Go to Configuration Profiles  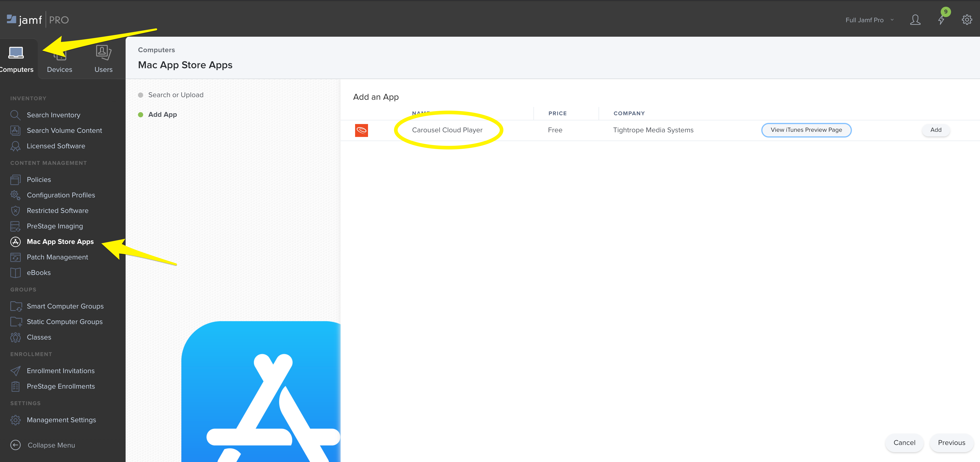pos(61,195)
